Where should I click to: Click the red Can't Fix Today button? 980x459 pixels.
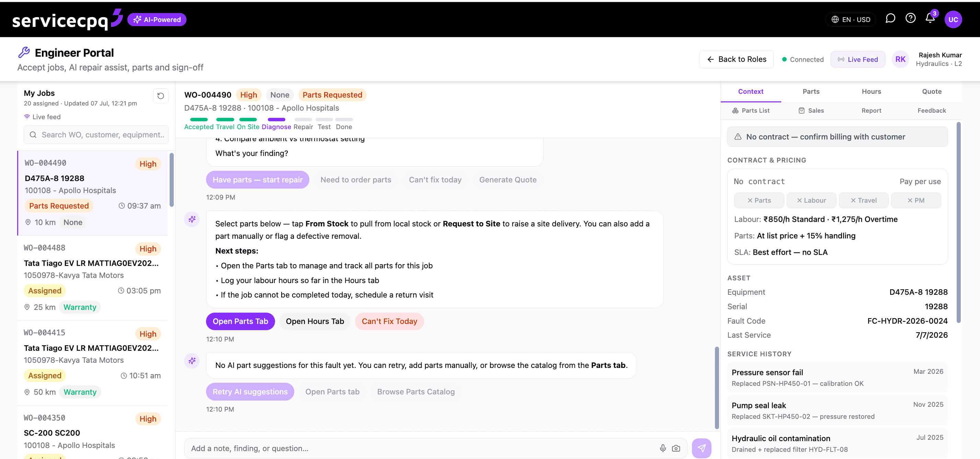389,321
